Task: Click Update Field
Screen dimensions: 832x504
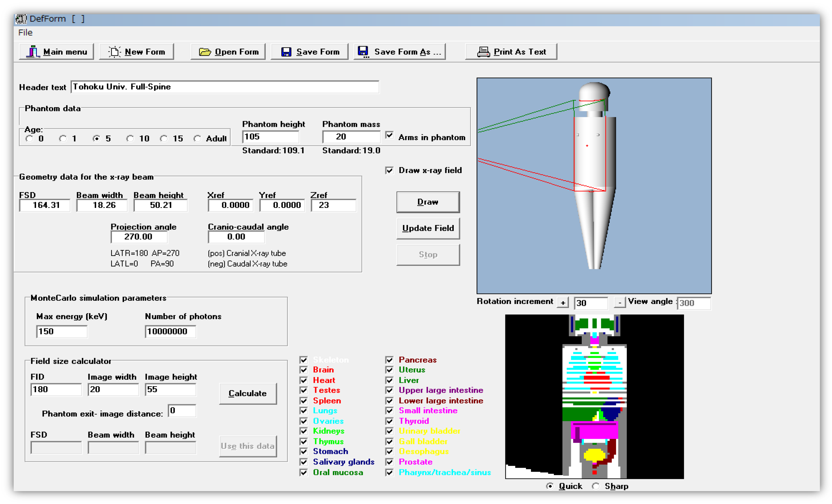Action: (x=428, y=228)
